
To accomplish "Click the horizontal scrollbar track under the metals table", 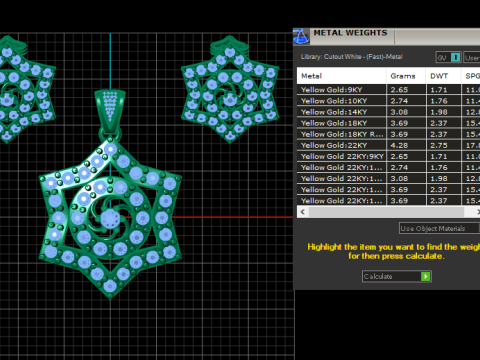I will coord(386,212).
